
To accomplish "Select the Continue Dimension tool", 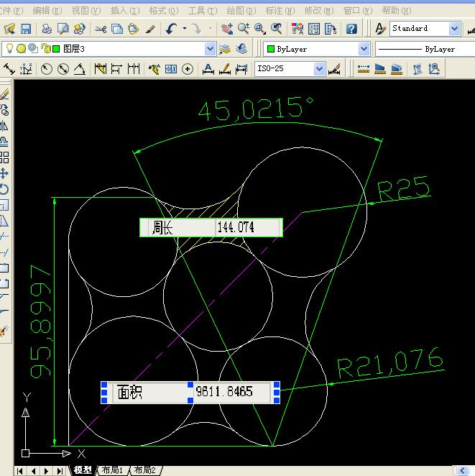I will [134, 69].
